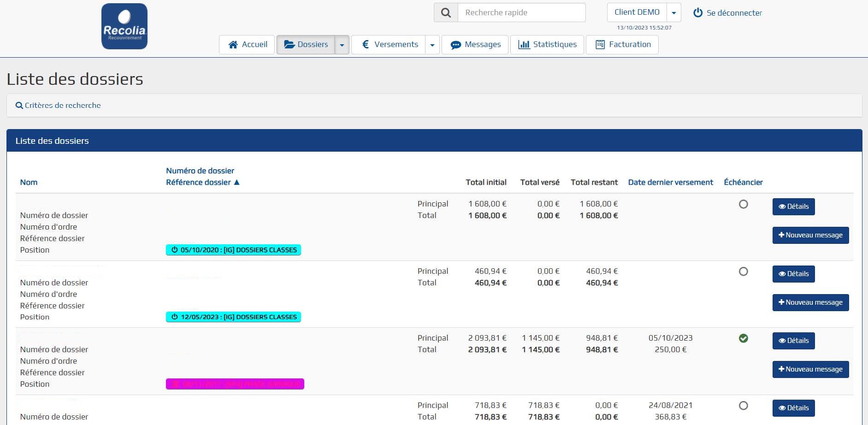Create Nouveau message for 460,94 € dossier
The image size is (868, 425).
pyautogui.click(x=811, y=302)
